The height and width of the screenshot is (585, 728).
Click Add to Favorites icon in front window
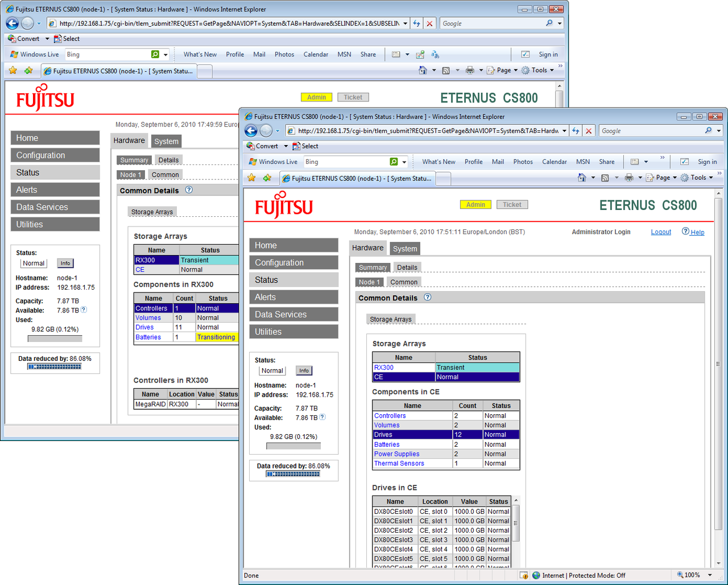point(267,178)
